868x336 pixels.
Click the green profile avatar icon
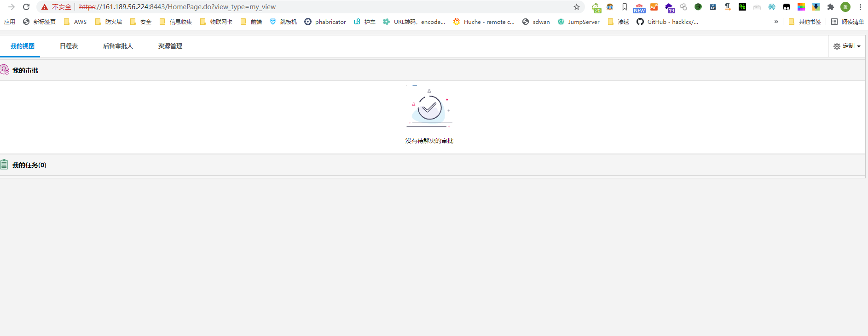tap(845, 7)
